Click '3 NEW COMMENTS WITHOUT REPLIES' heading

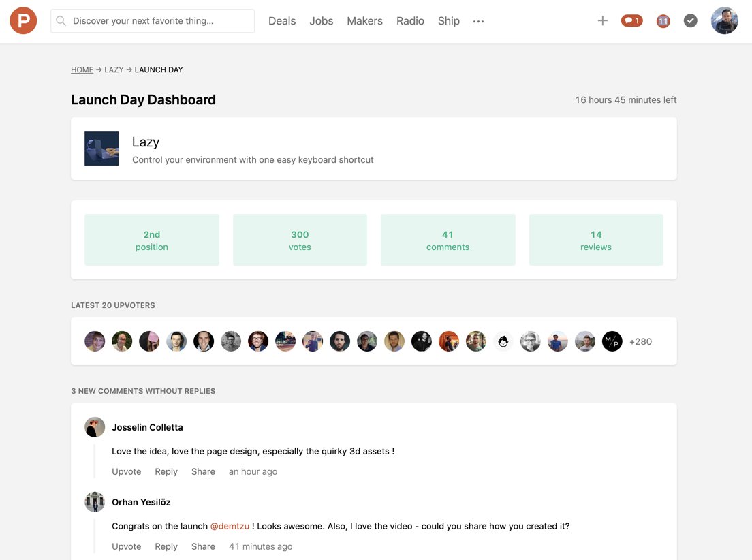143,391
